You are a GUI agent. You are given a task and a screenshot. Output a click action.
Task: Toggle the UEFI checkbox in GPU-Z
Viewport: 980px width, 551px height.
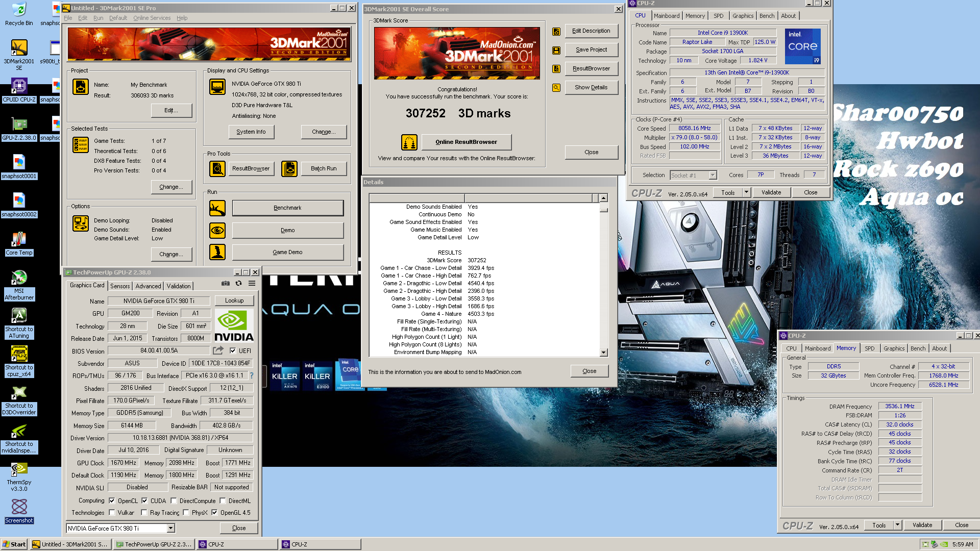233,350
